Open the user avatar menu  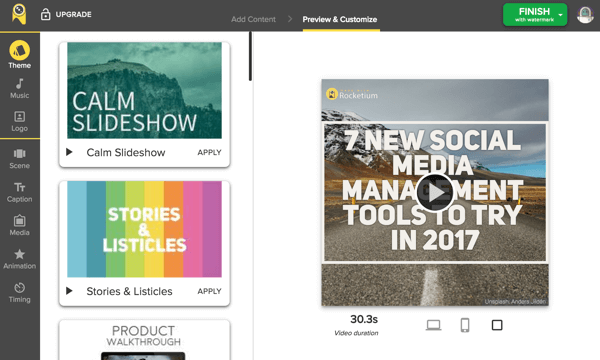[585, 15]
